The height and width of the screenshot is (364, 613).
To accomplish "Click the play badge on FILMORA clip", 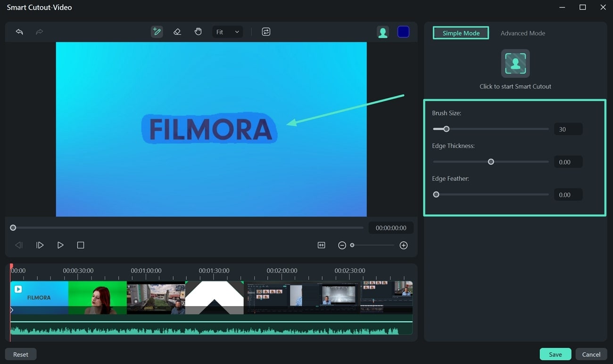I will (x=18, y=289).
